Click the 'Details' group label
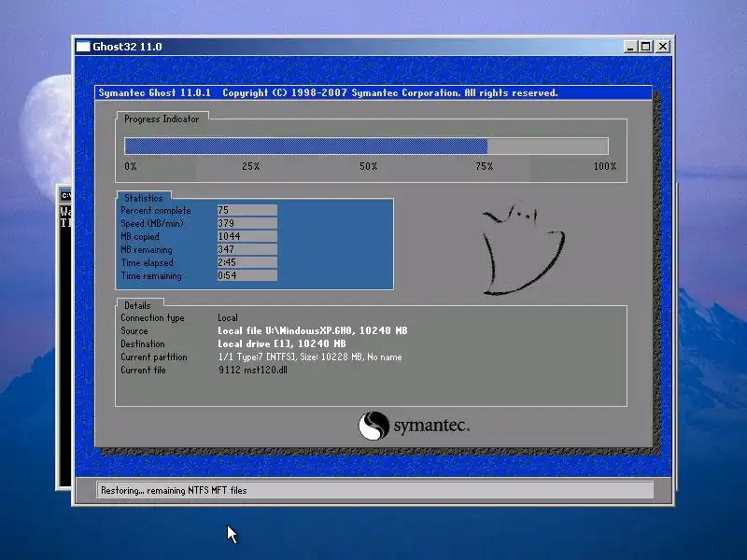 pyautogui.click(x=137, y=305)
